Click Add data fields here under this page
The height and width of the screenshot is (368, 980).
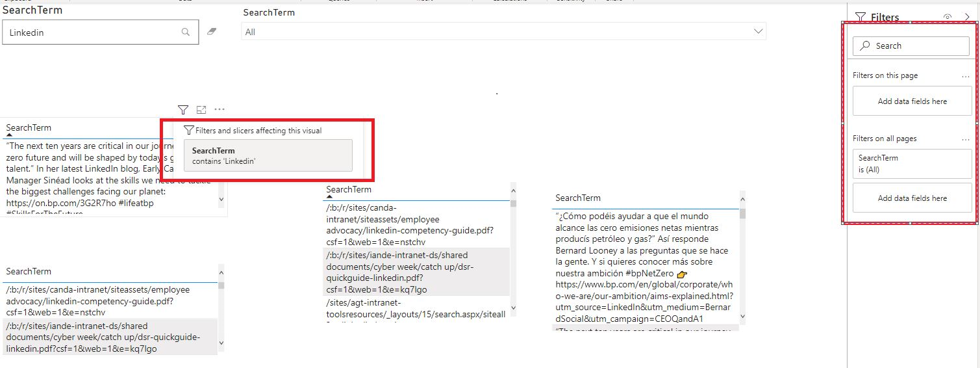[912, 101]
